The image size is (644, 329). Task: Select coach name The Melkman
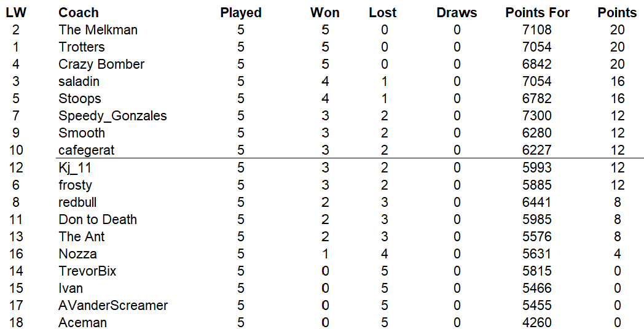coord(98,29)
